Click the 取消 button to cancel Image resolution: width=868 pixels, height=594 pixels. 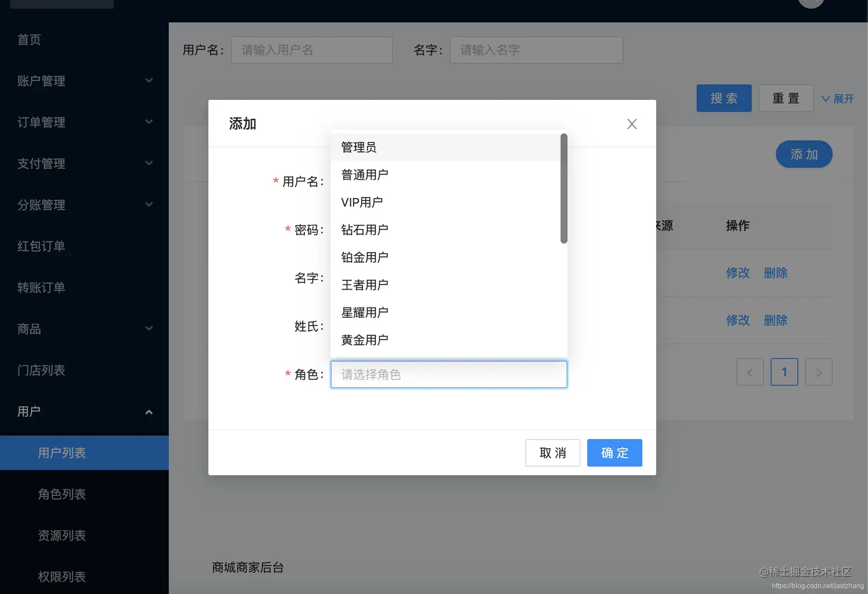(552, 453)
